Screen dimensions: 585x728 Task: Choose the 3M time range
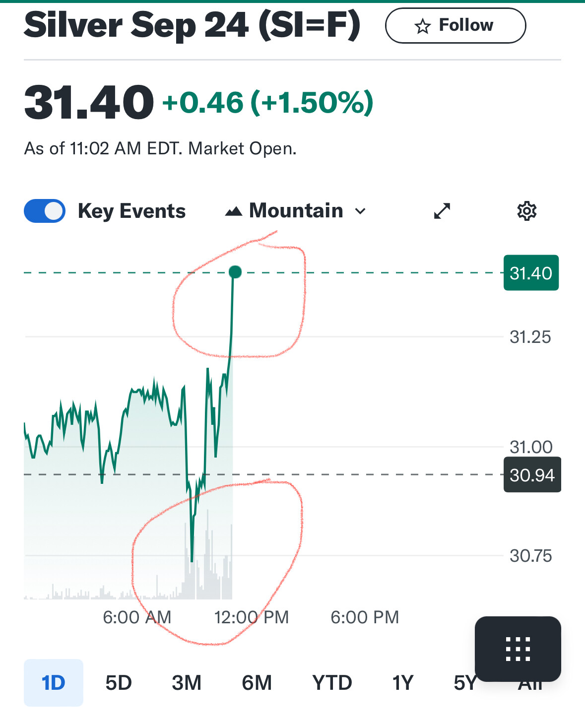click(187, 683)
